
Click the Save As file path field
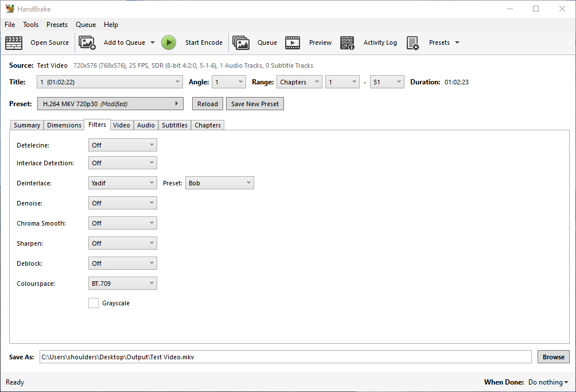pos(286,357)
